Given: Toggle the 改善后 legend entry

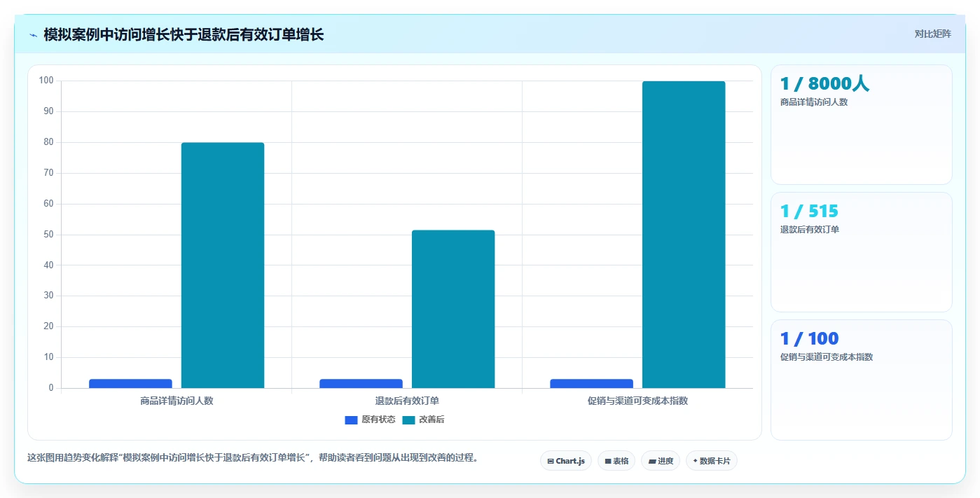Looking at the screenshot, I should point(423,420).
